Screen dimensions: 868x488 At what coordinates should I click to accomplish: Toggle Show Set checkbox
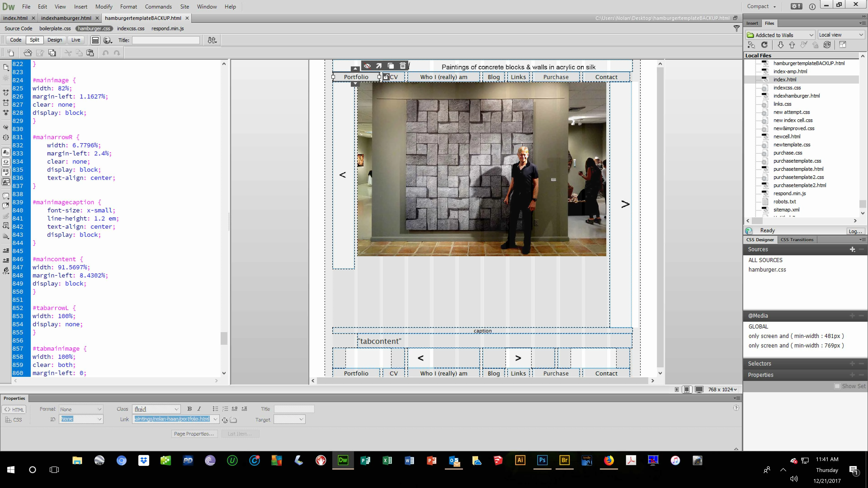(x=837, y=386)
